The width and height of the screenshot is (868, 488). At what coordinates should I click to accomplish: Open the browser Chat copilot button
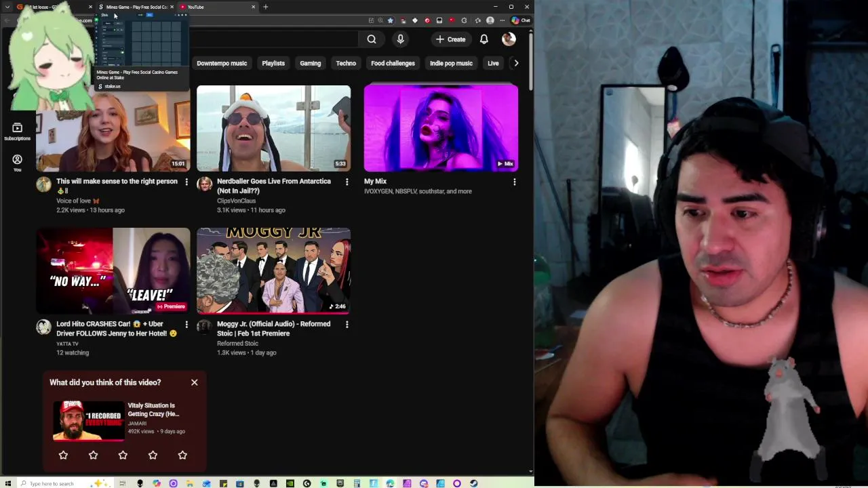(x=521, y=20)
